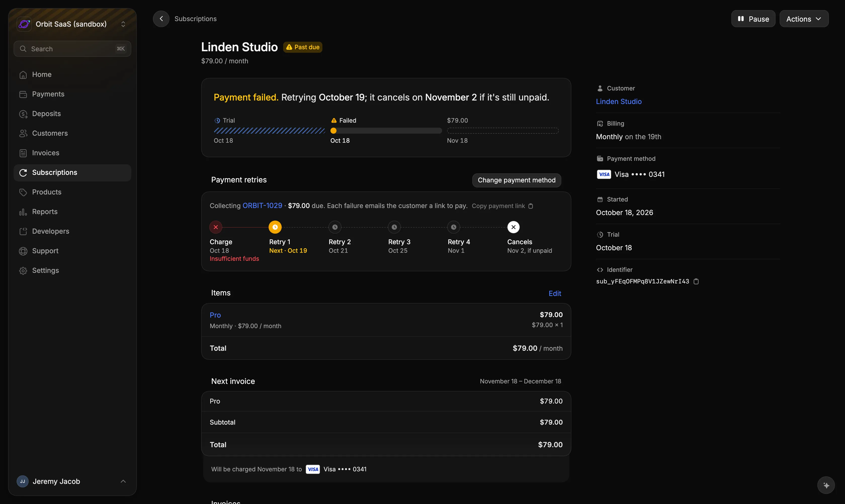Viewport: 845px width, 504px height.
Task: Click the Payment method wallet icon
Action: coord(600,159)
